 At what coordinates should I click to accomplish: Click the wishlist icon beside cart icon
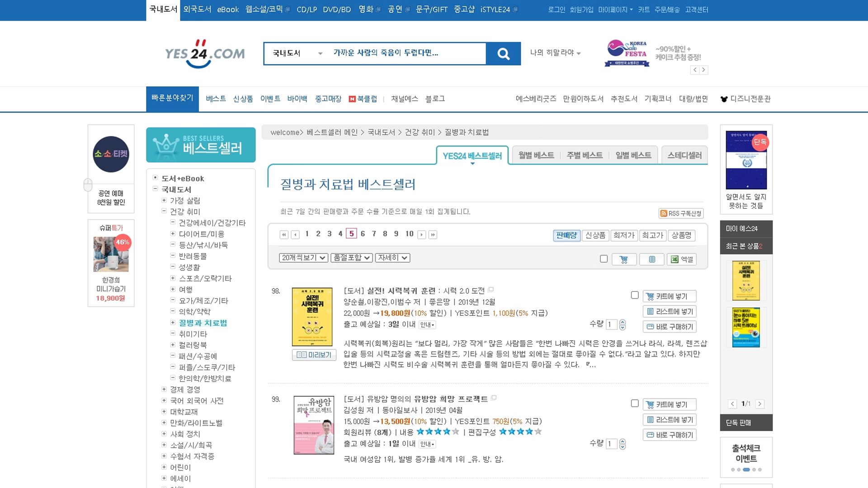(x=651, y=259)
